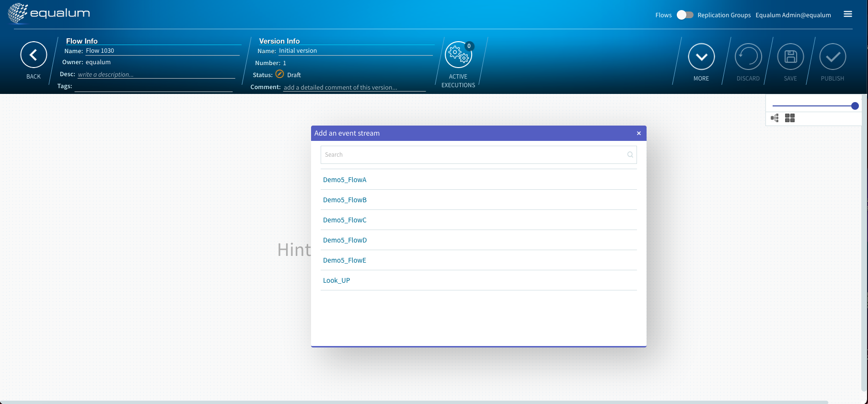Select the Look_UP event stream
Image resolution: width=868 pixels, height=404 pixels.
point(479,280)
